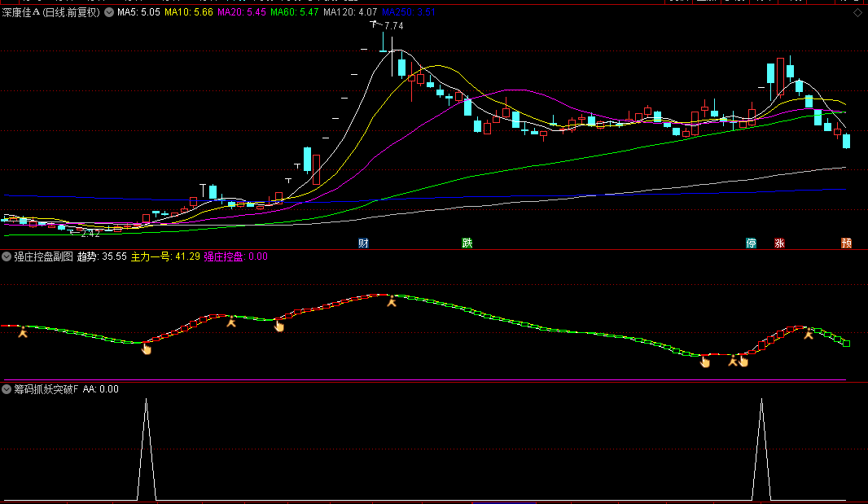Open the 停 marker on the timeline

coord(752,243)
